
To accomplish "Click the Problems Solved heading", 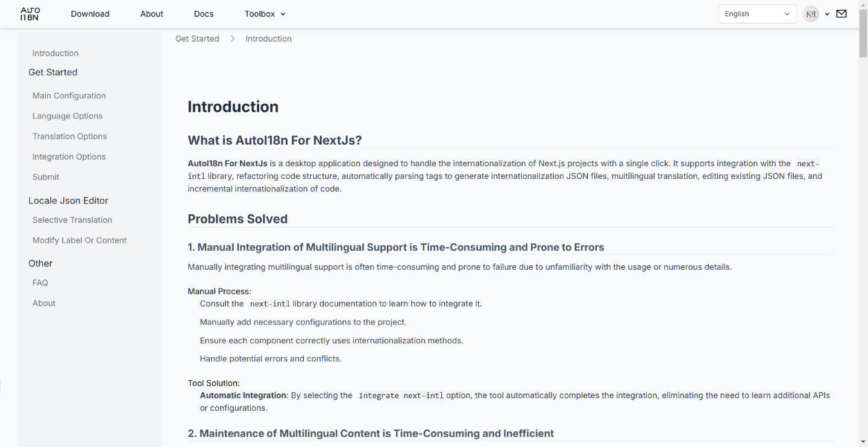I will tap(237, 219).
